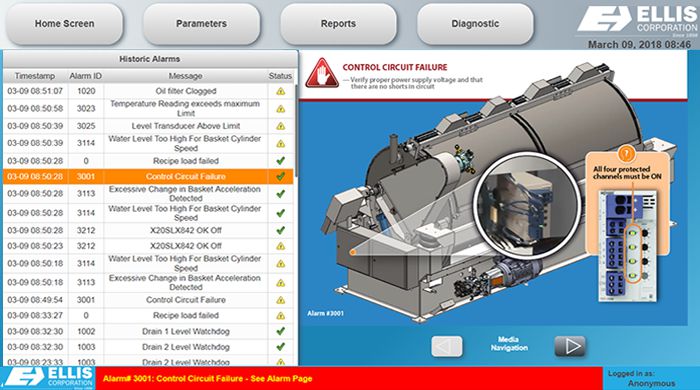Click the red stop-hand warning icon

pos(322,73)
